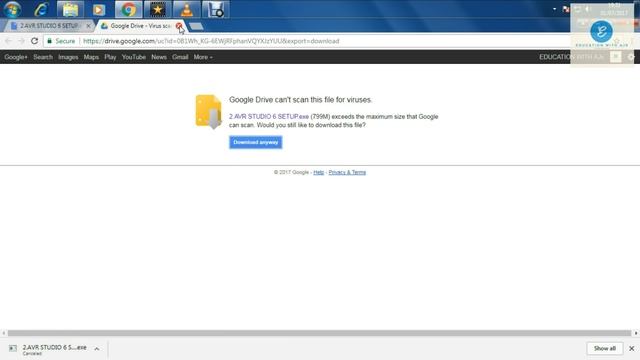Open Windows Explorer folder taskbar icon
The width and height of the screenshot is (640, 360).
tap(70, 9)
